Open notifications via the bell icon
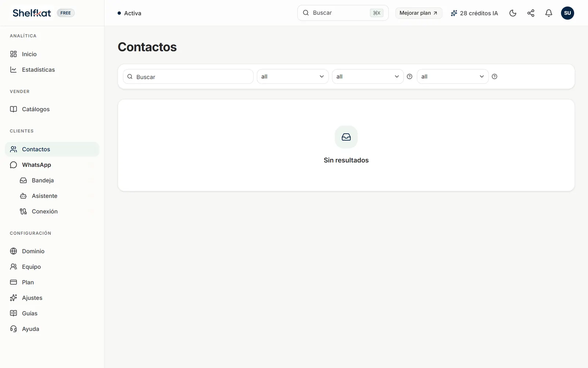 [x=549, y=13]
